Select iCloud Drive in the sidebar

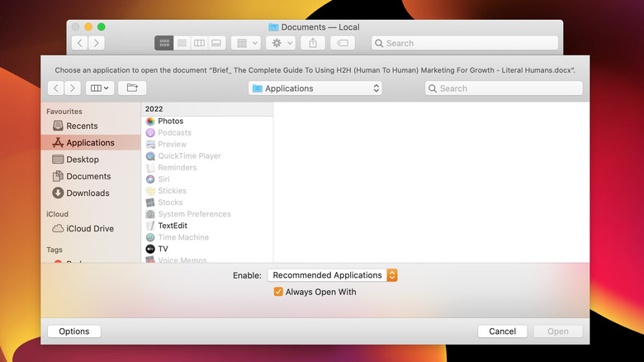click(90, 229)
